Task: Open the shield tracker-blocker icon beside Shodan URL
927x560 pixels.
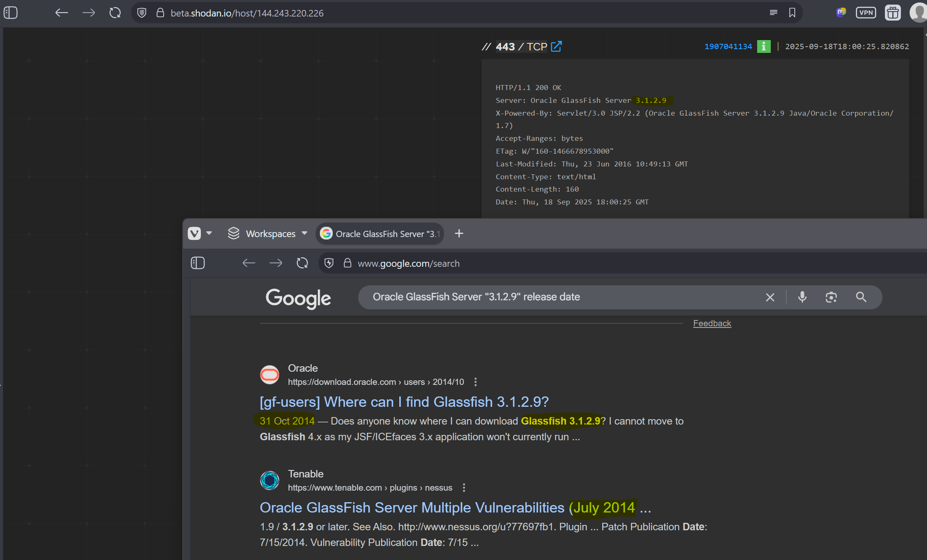Action: (142, 13)
